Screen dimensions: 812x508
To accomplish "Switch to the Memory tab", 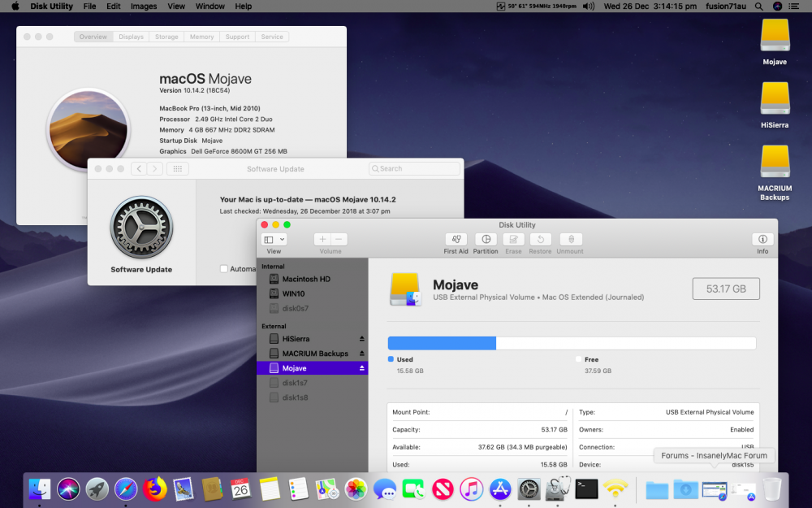I will pyautogui.click(x=202, y=37).
